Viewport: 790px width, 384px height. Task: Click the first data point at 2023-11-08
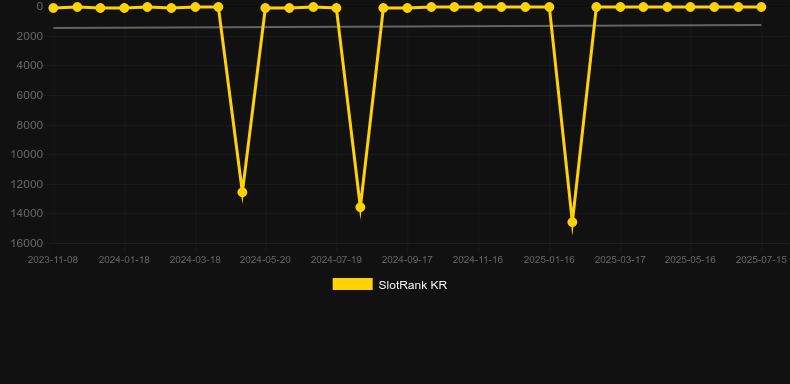53,8
